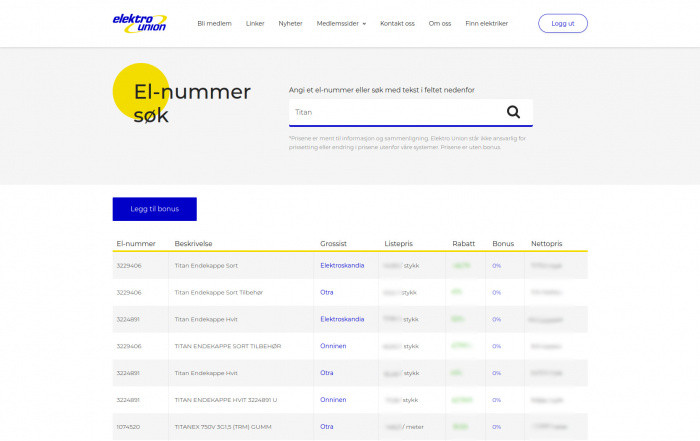This screenshot has height=441, width=700.
Task: Select el-nummer 1074520
Action: point(128,427)
